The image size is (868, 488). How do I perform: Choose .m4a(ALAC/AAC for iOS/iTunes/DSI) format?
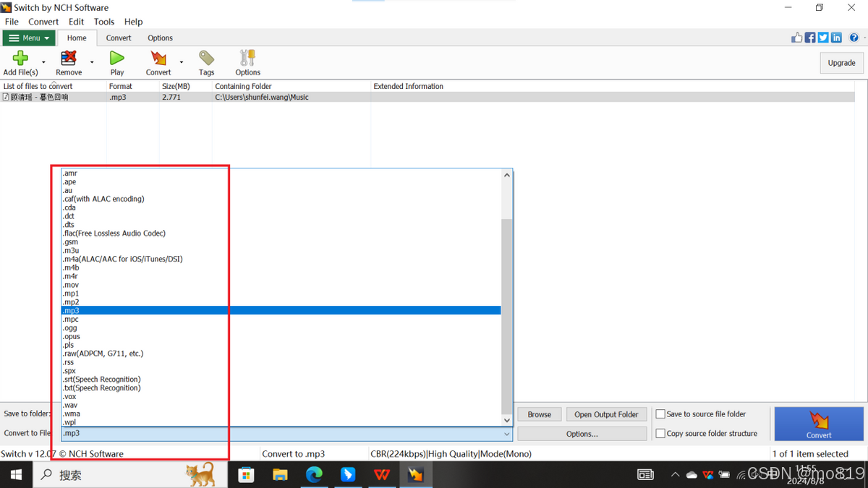pyautogui.click(x=281, y=259)
